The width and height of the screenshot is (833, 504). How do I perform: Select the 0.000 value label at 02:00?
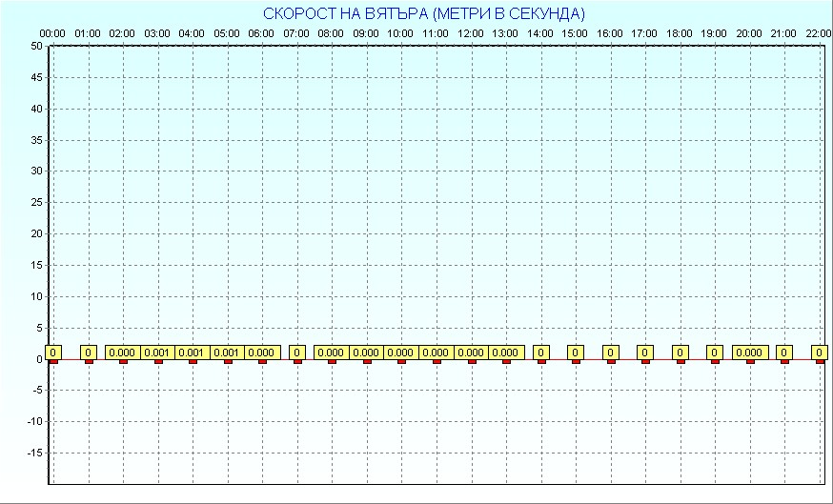click(x=122, y=353)
